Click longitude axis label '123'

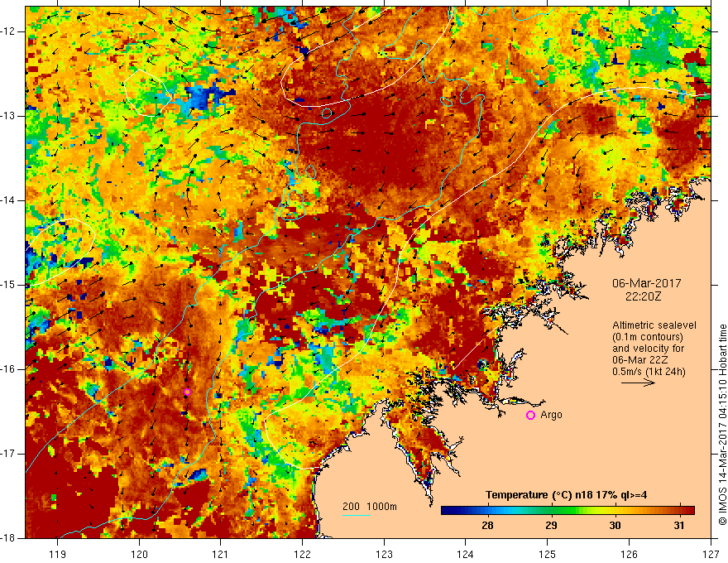point(384,554)
